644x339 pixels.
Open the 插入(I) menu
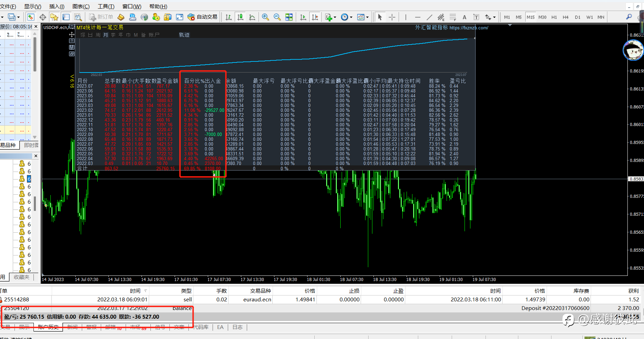(57, 6)
